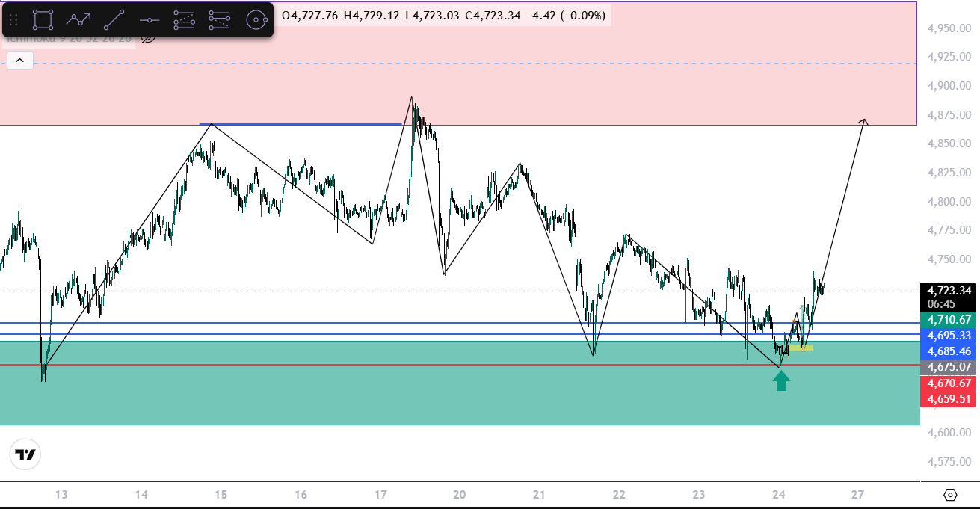Click the gray price label 4,675.07
The height and width of the screenshot is (509, 980).
point(949,367)
